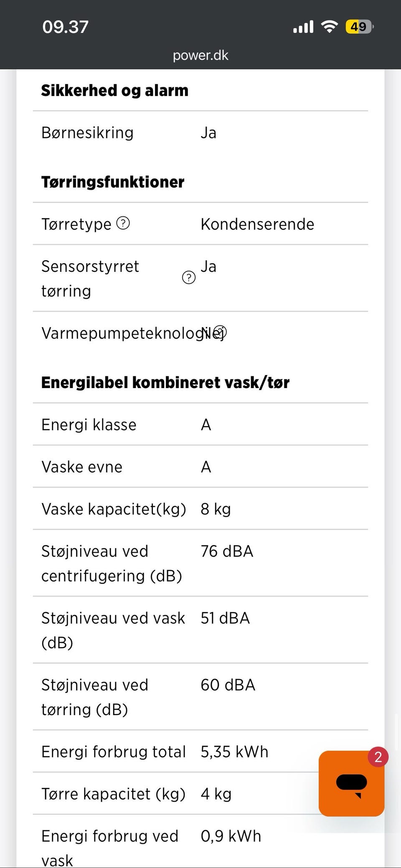Screen dimensions: 401x868
Task: Tap the Energilabel kombineret vask/tør heading
Action: coord(165,383)
